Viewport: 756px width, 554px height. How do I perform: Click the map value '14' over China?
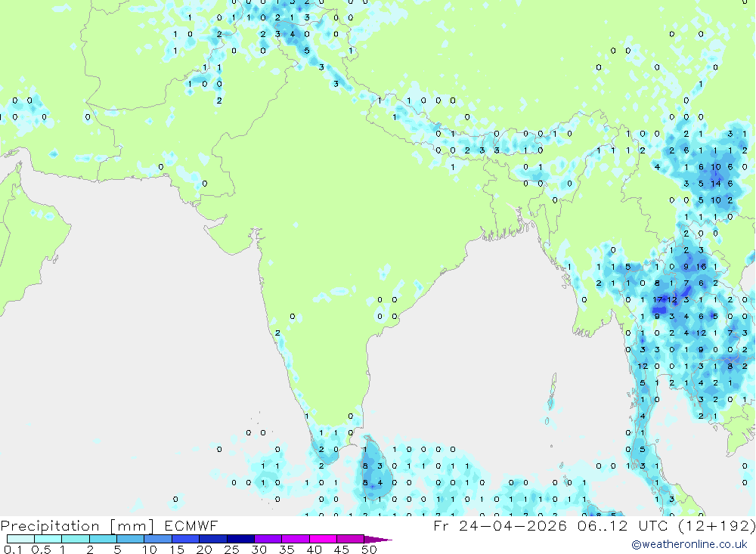click(715, 184)
